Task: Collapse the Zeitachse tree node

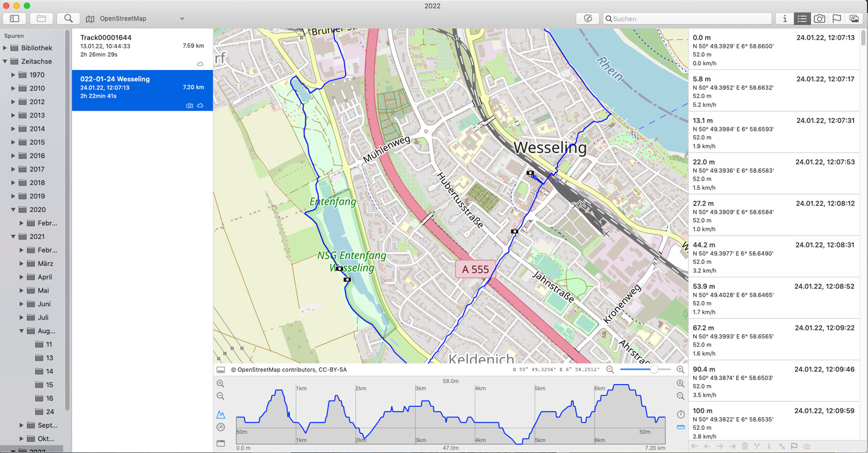Action: coord(5,61)
